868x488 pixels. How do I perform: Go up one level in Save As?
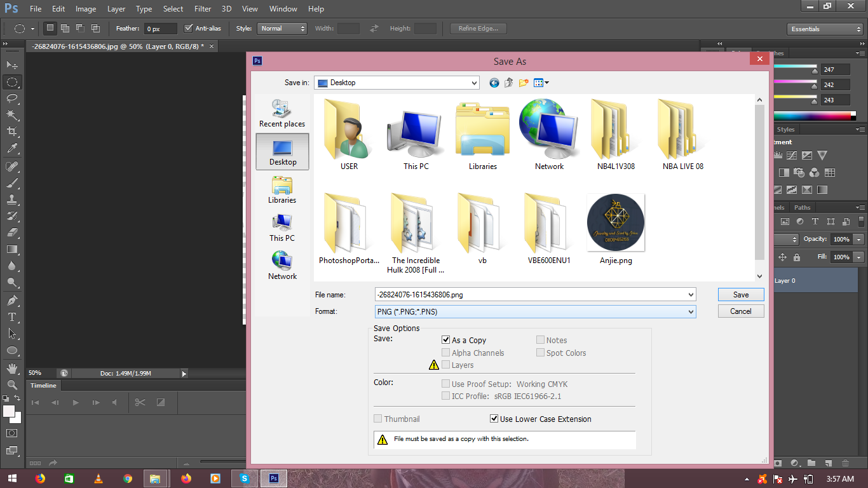tap(509, 83)
